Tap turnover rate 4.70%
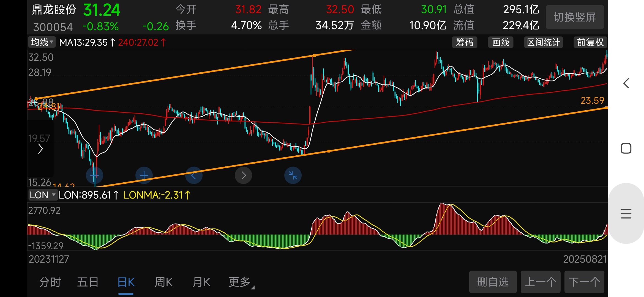This screenshot has height=297, width=644. click(x=246, y=25)
